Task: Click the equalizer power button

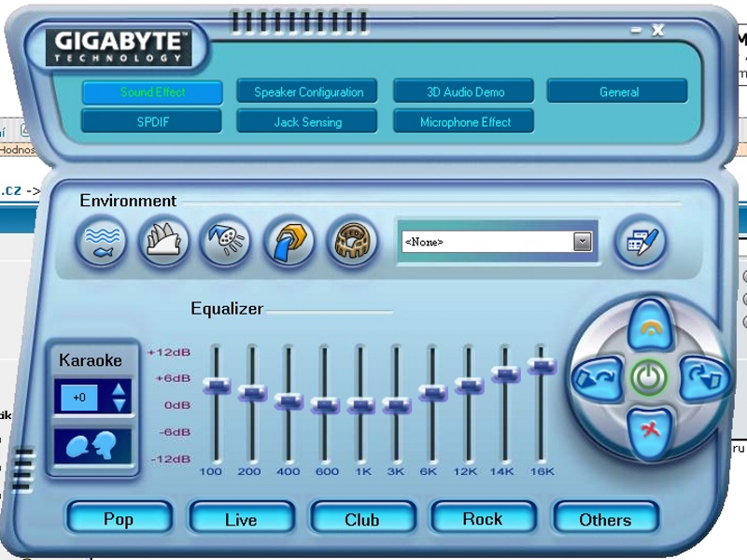Action: (x=650, y=378)
